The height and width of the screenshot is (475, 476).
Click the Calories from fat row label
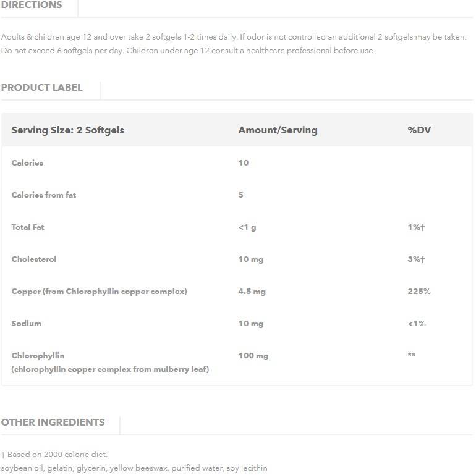click(x=44, y=195)
